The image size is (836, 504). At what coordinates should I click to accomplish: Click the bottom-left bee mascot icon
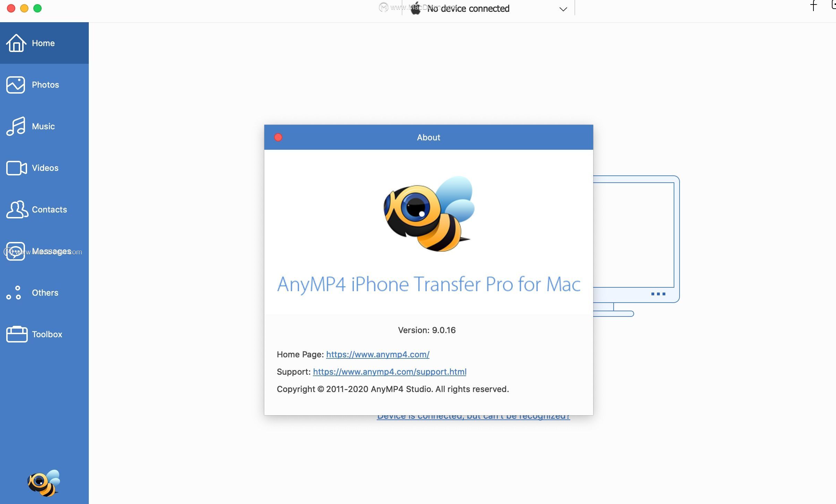tap(44, 483)
